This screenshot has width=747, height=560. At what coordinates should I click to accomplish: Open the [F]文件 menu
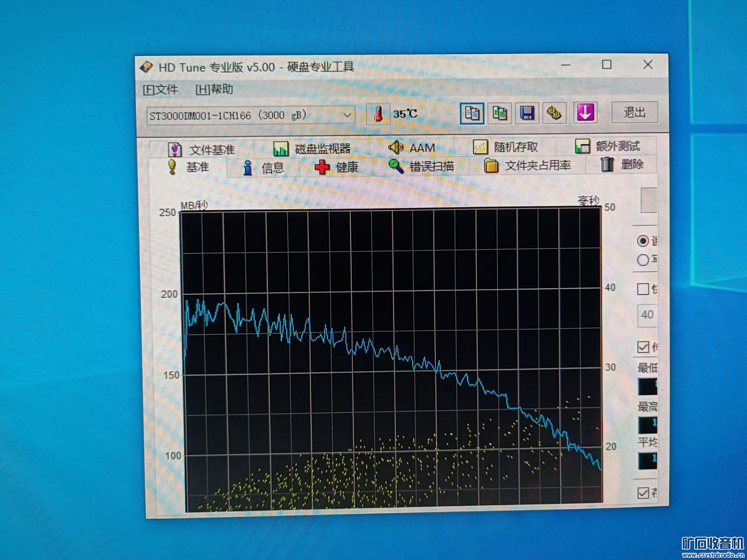(160, 90)
